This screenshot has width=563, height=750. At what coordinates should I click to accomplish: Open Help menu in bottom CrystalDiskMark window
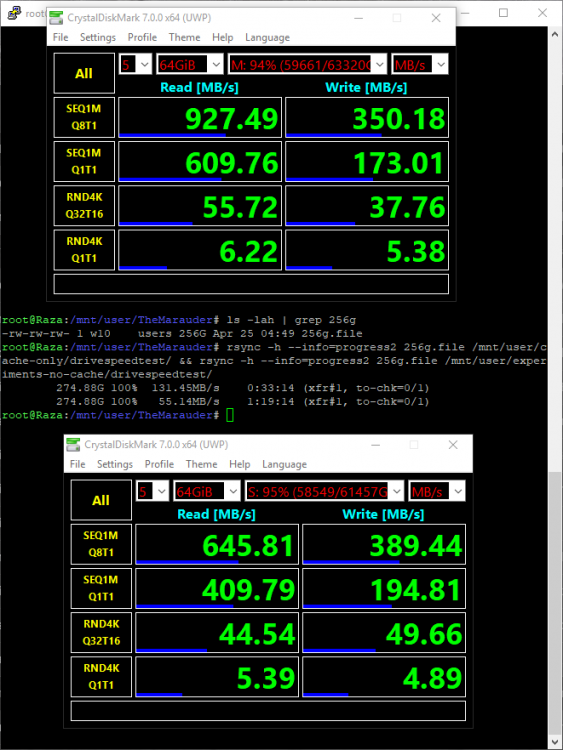click(240, 464)
